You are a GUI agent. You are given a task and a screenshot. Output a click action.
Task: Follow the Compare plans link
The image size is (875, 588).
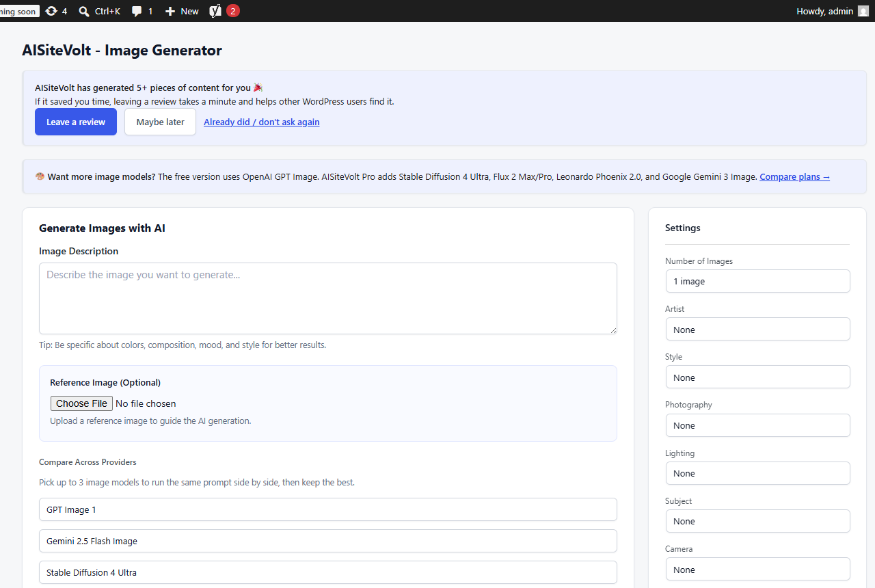point(795,176)
